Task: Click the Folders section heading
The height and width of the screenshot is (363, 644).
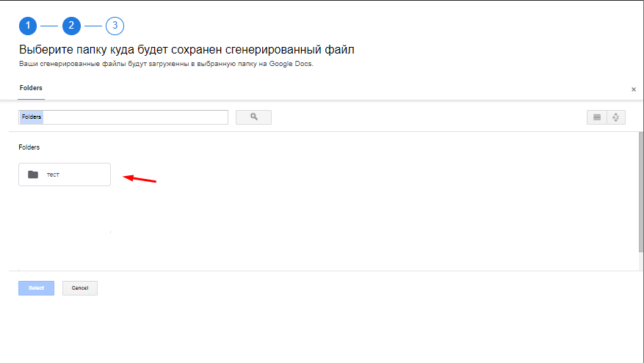Action: point(29,147)
